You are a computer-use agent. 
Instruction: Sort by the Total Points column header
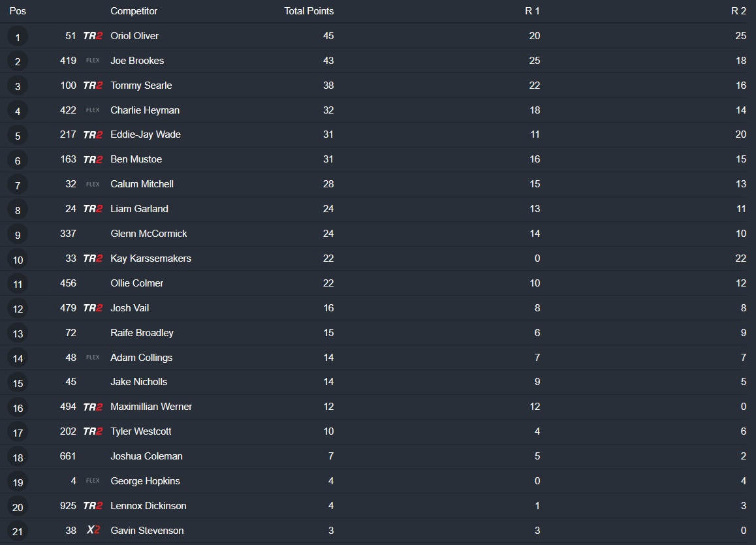click(309, 11)
